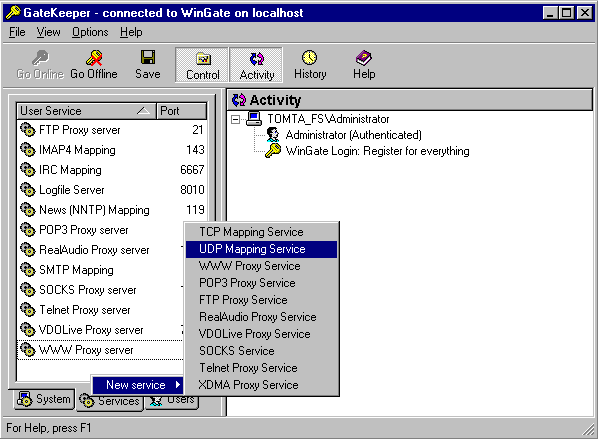Click the window resize grip corner
598x439 pixels.
pyautogui.click(x=589, y=430)
